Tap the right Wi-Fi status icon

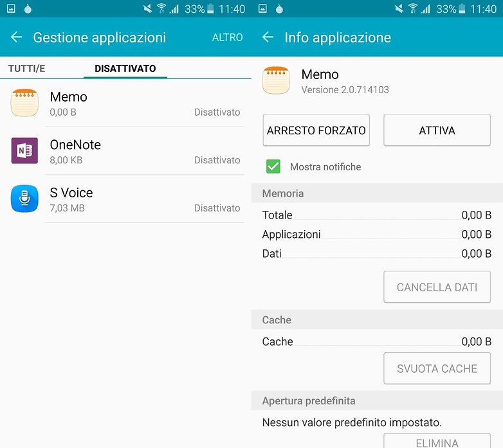coord(413,8)
